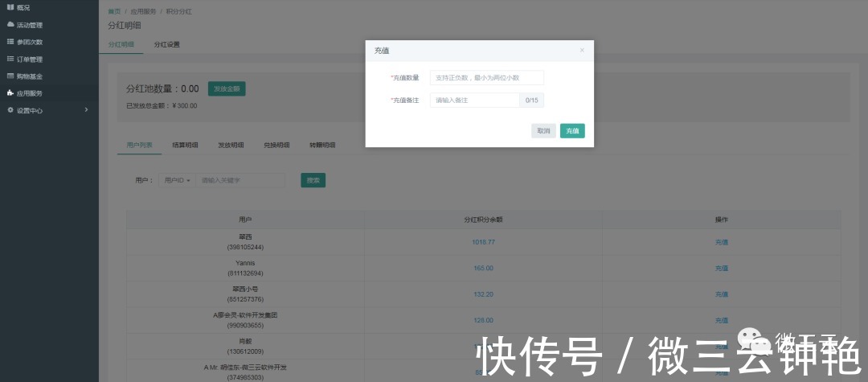Click balance 132.20 in 翠西小号 row
Image resolution: width=868 pixels, height=382 pixels.
pos(483,294)
